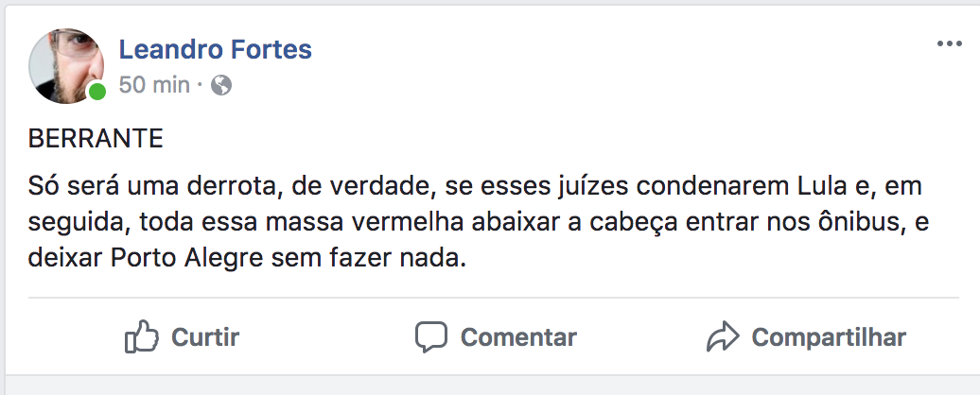This screenshot has height=395, width=980.
Task: Open Leandro Fortes' profile picture
Action: (x=65, y=63)
